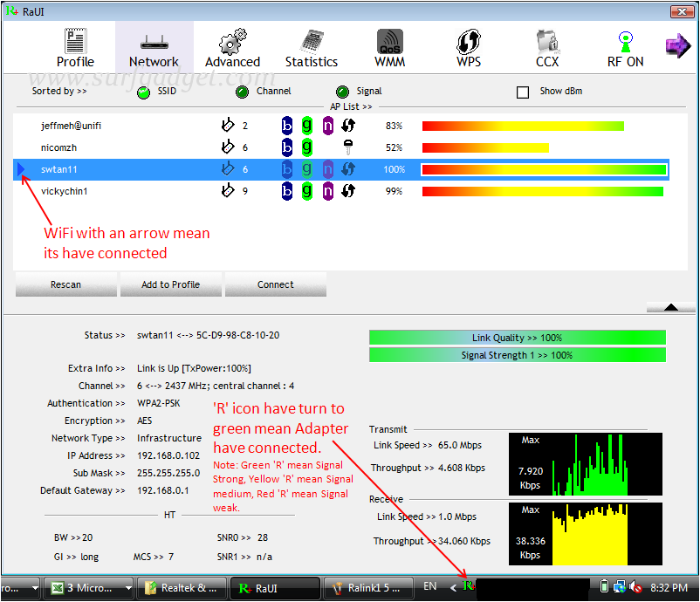The width and height of the screenshot is (700, 602).
Task: Click the Transmit throughput graph
Action: pyautogui.click(x=586, y=464)
